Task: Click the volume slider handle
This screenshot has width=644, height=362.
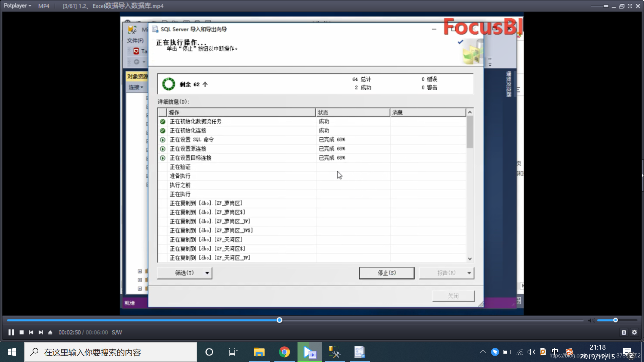Action: pyautogui.click(x=615, y=320)
